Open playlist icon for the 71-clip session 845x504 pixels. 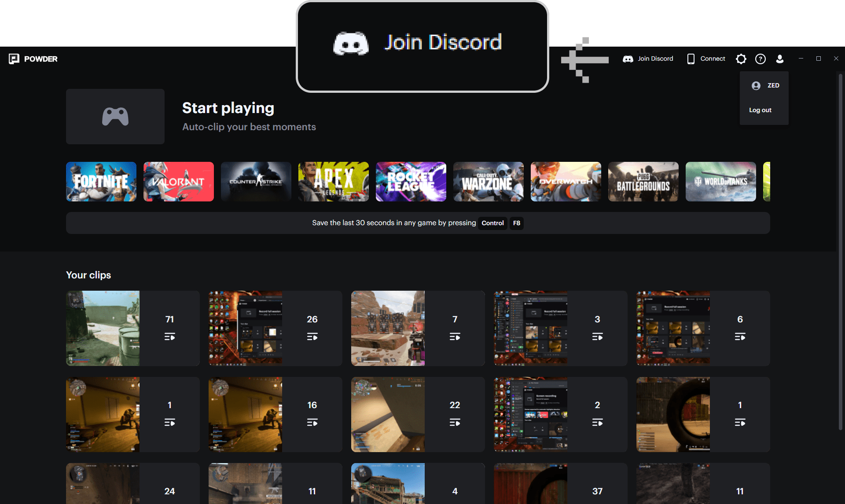[169, 337]
